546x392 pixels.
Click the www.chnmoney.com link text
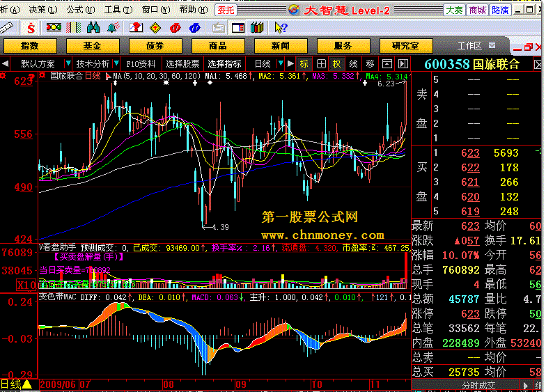coord(323,235)
